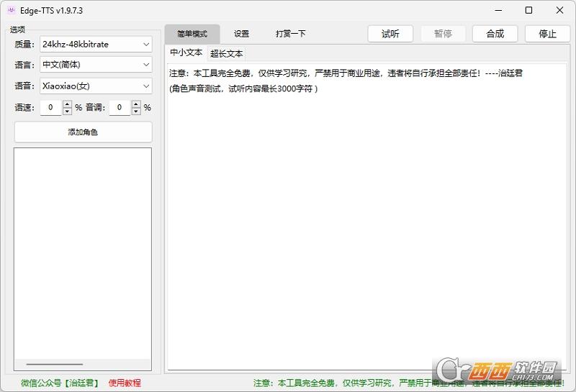Click the 音调 pitch value field
576x392 pixels.
click(120, 108)
